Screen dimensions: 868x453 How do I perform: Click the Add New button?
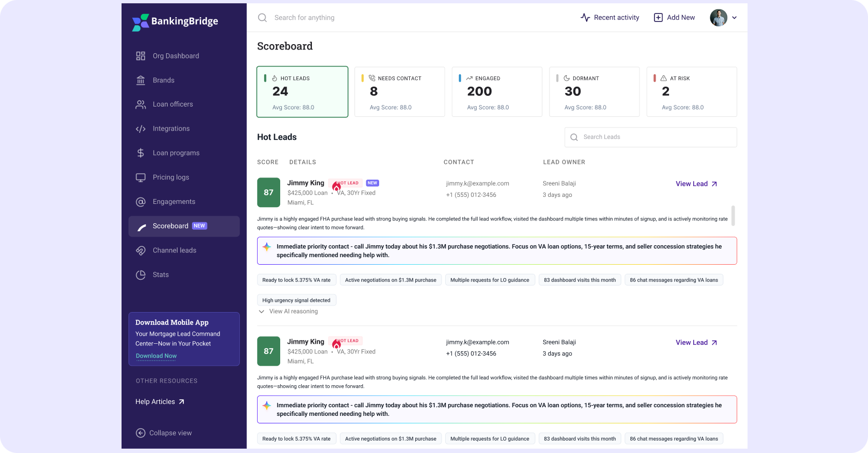click(674, 18)
